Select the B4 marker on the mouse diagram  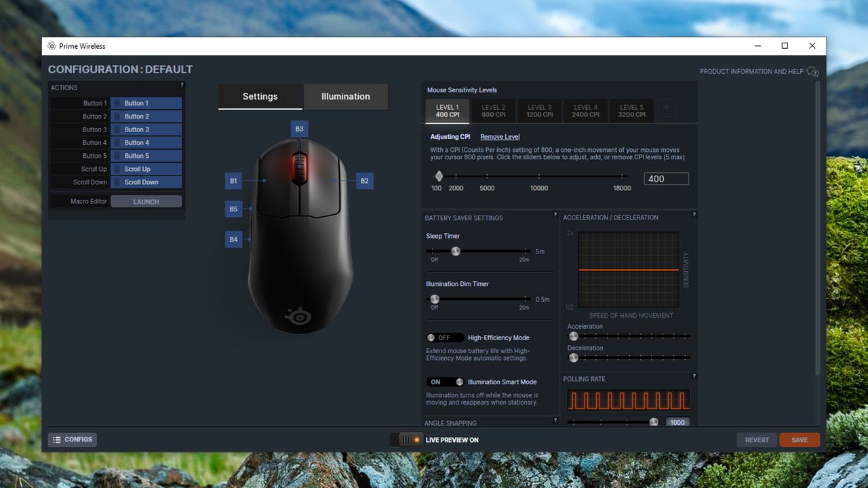[x=233, y=239]
